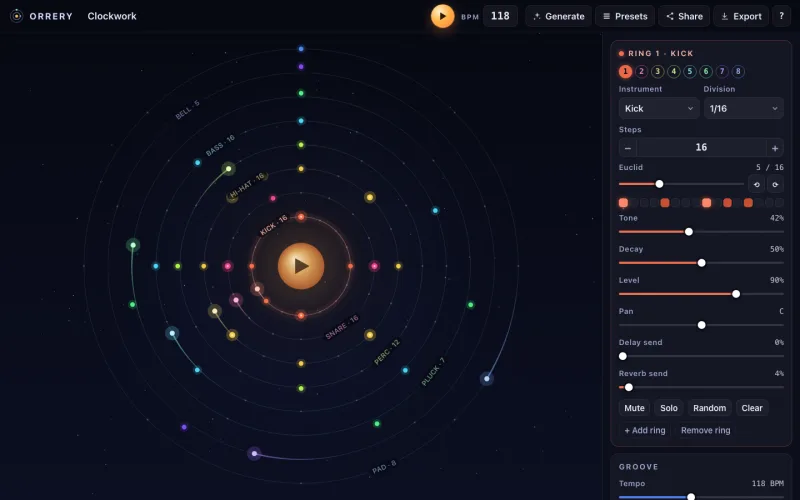Screen dimensions: 800x500
Task: Click the pink right-side node on the Snare ring
Action: pyautogui.click(x=374, y=266)
